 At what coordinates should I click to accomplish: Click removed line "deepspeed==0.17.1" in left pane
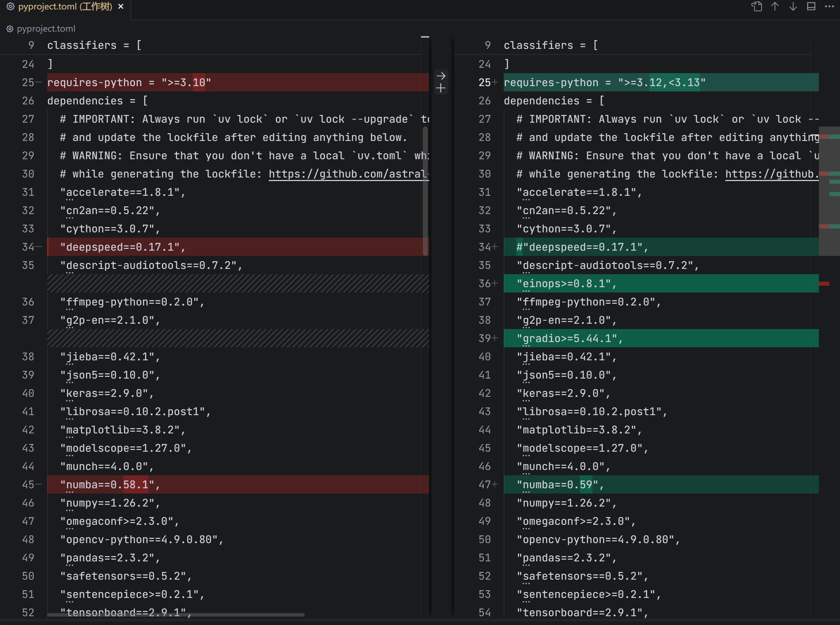click(x=238, y=247)
